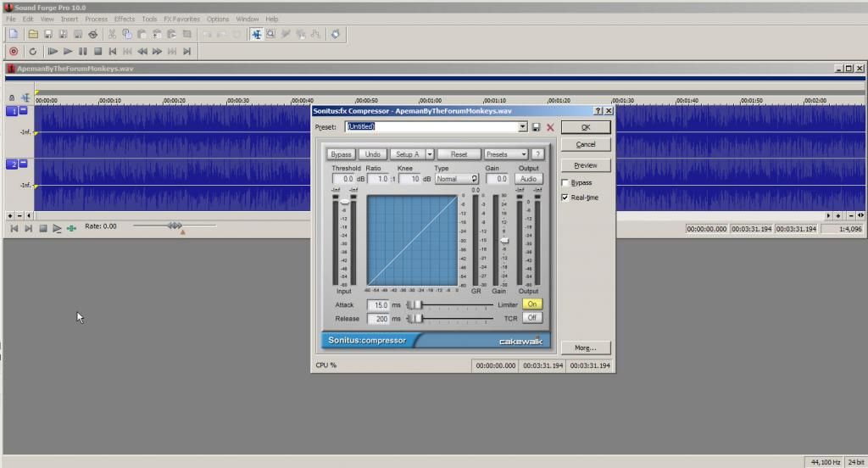Click the Cut scissors icon
Screen dimensions: 868x468
pyautogui.click(x=112, y=34)
